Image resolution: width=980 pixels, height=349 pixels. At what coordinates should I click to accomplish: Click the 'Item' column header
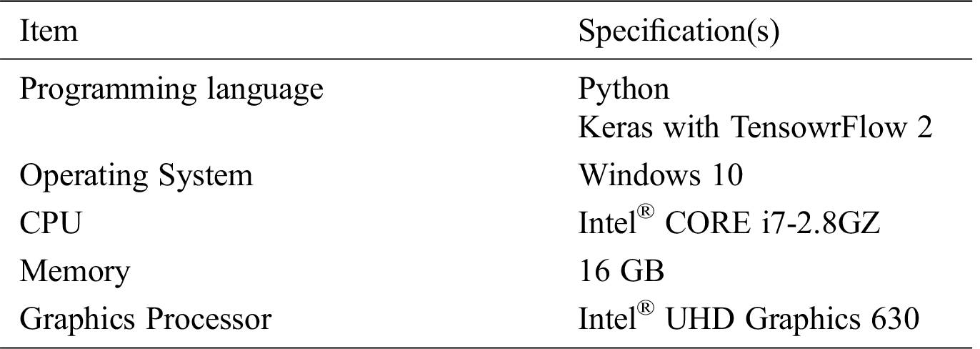[49, 32]
